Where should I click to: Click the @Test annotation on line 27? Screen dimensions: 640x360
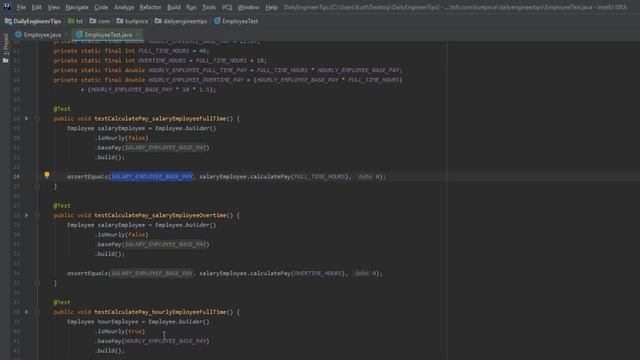click(x=62, y=206)
